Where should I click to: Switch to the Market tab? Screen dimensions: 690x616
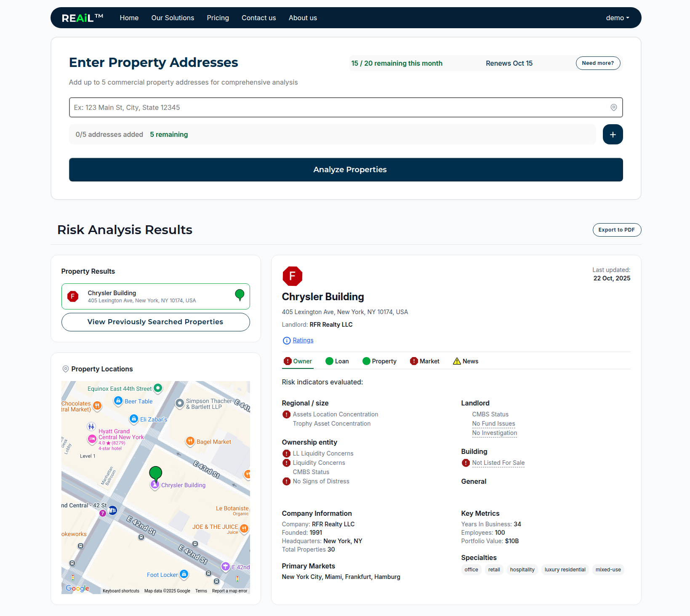coord(425,361)
